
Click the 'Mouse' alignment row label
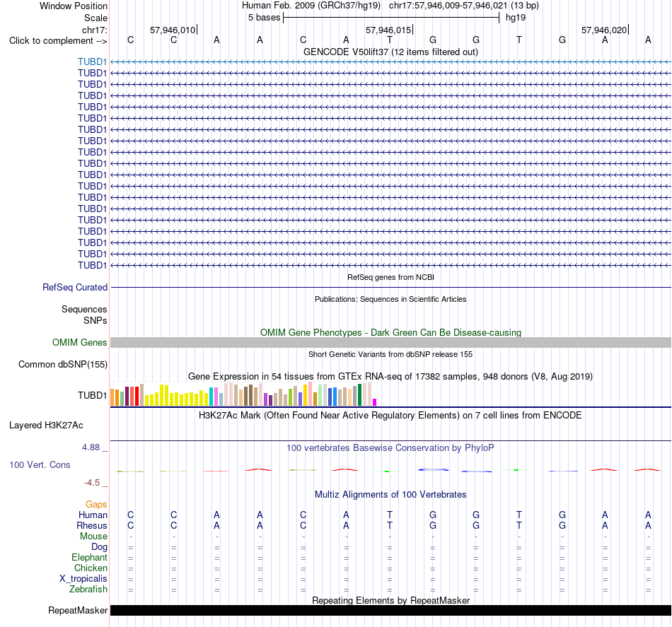pos(94,537)
